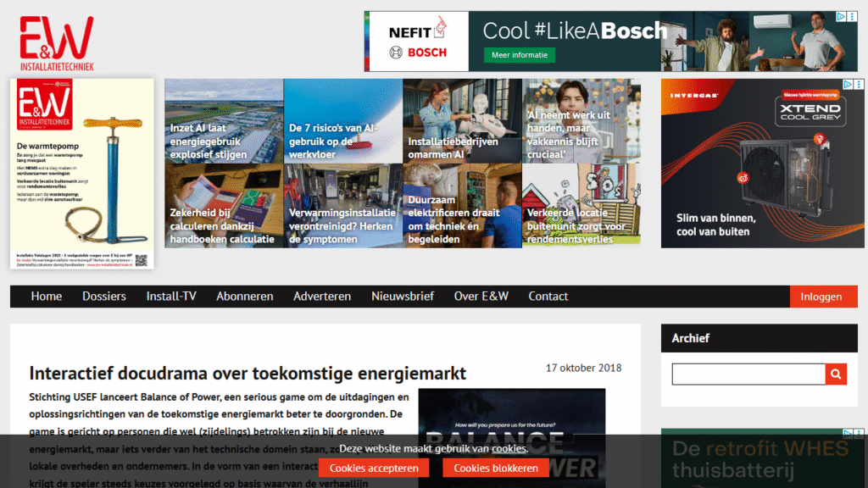Open 'Duurzaam elektrificeren' article tile
868x488 pixels.
(x=462, y=206)
